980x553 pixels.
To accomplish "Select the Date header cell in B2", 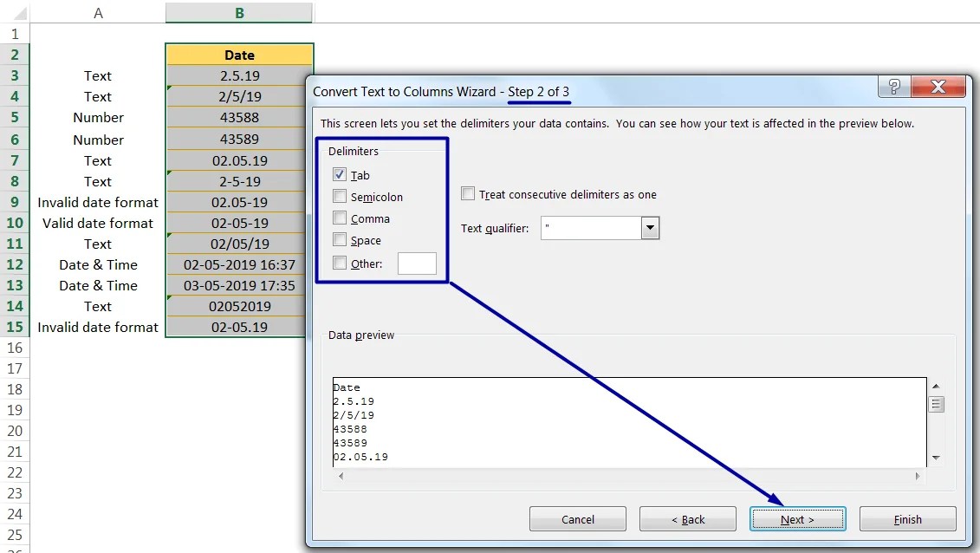I will point(239,54).
